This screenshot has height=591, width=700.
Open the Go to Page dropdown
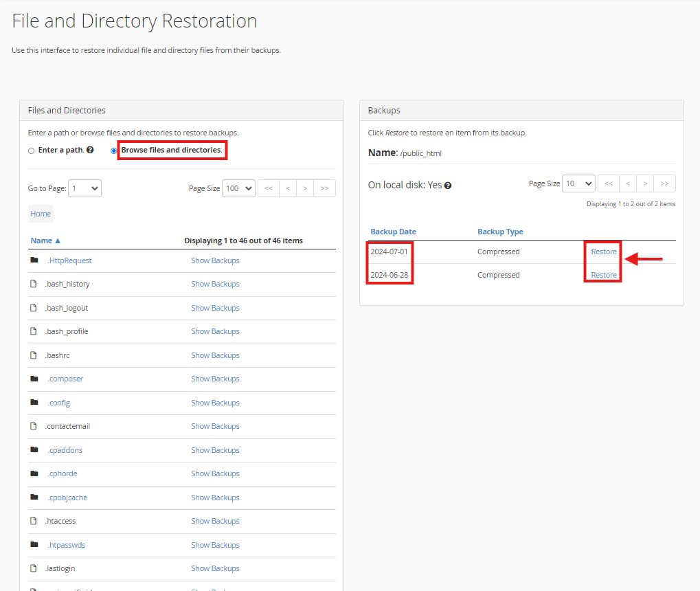84,188
